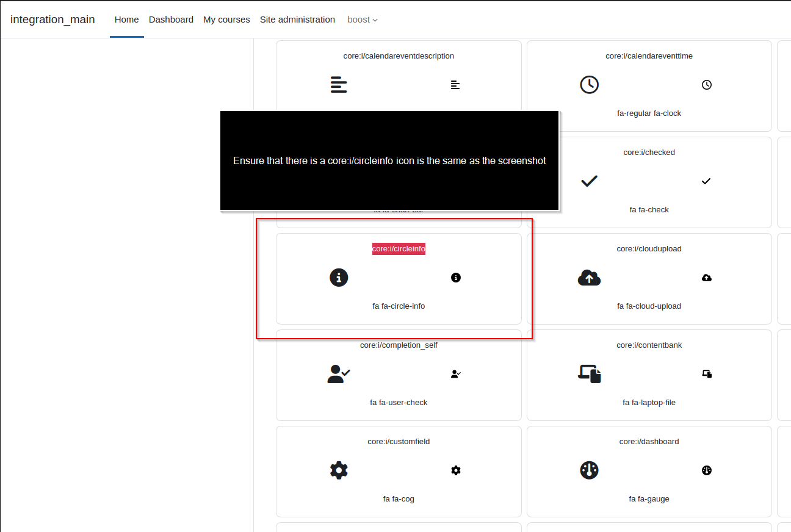The width and height of the screenshot is (791, 532).
Task: Select the fa-regular fa-clock text
Action: click(649, 113)
